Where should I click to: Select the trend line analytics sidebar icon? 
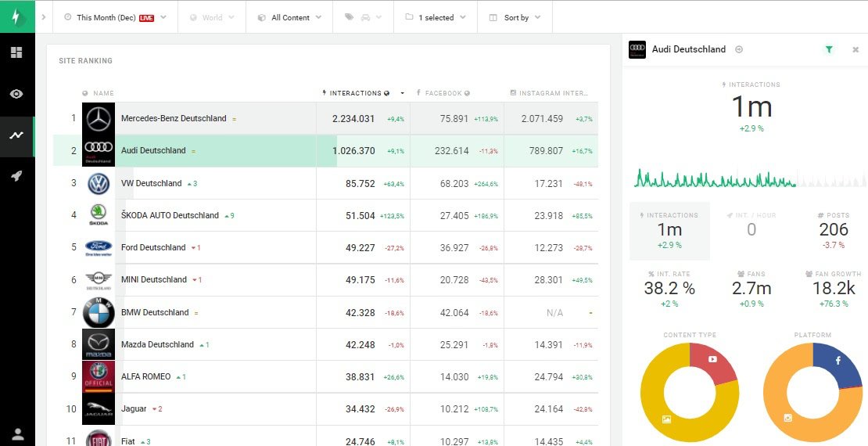[x=16, y=135]
